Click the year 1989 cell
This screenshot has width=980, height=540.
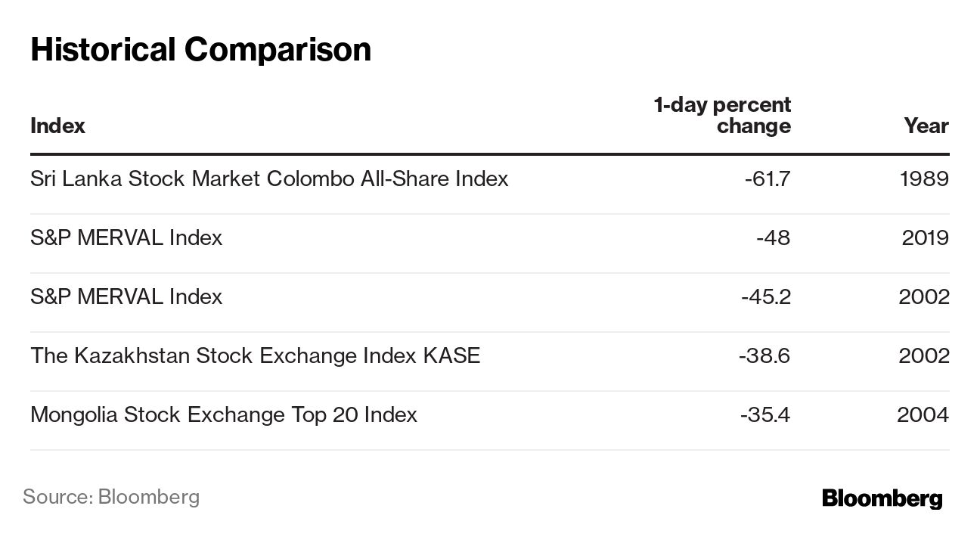[x=924, y=178]
